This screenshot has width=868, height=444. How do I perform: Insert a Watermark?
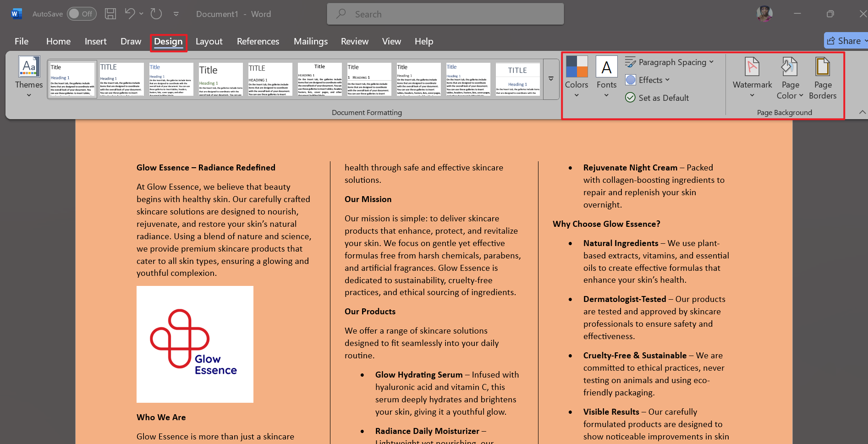(752, 78)
